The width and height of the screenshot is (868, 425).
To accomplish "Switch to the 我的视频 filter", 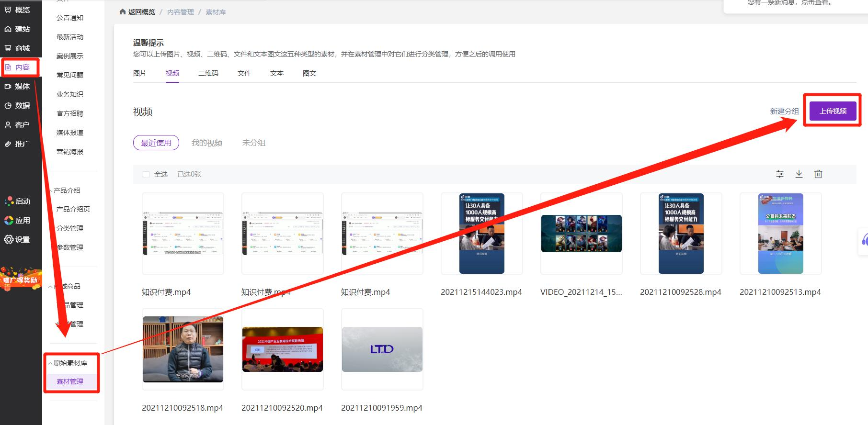I will 206,143.
